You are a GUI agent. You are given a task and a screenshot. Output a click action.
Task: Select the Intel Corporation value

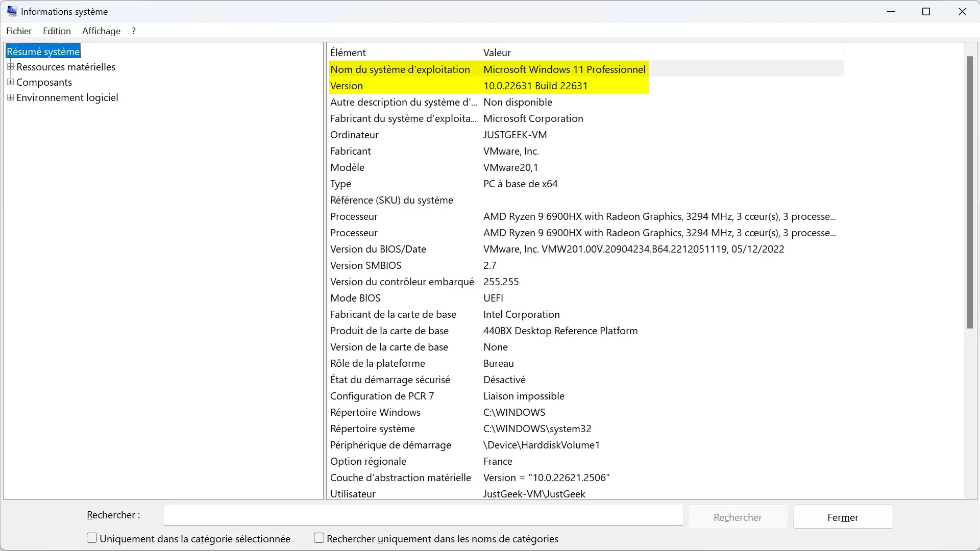521,314
